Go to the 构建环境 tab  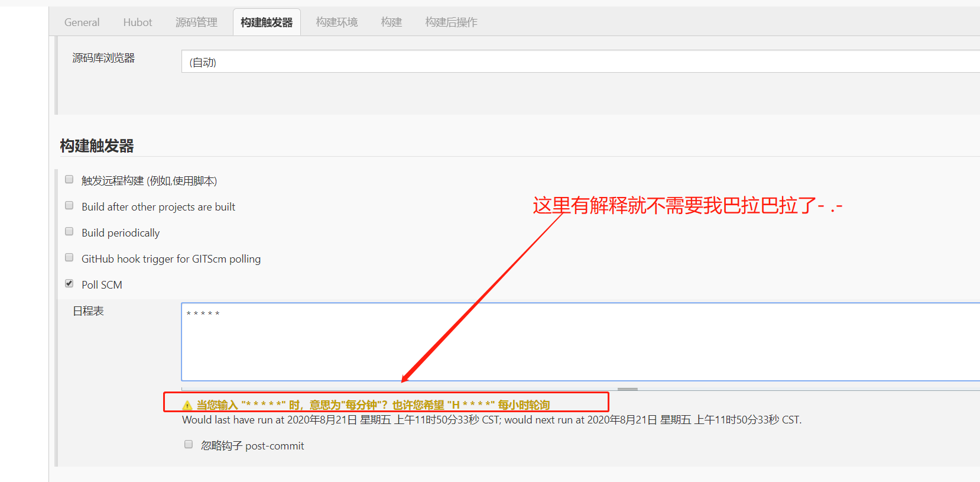coord(337,22)
